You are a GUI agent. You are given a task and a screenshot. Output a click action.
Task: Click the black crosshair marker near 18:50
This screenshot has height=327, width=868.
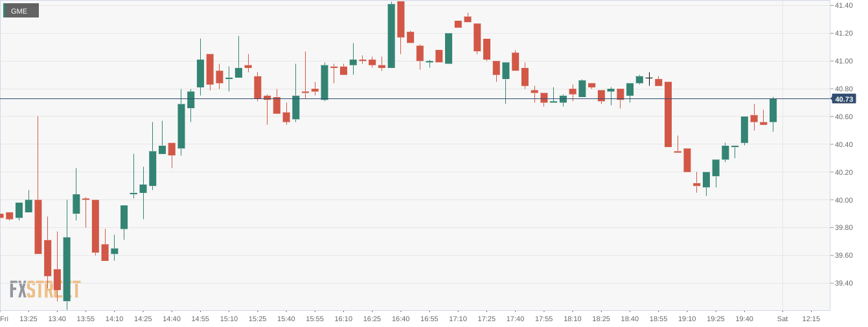click(649, 78)
